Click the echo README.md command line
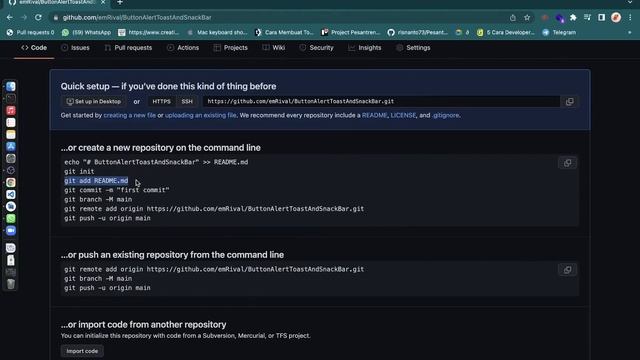 (x=156, y=162)
